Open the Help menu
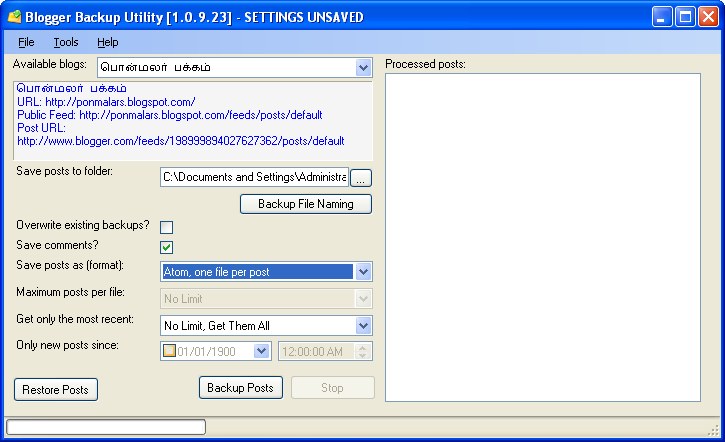 107,42
